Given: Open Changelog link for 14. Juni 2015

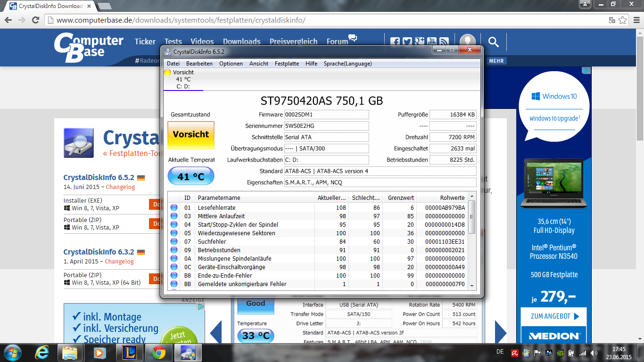Looking at the screenshot, I should pyautogui.click(x=120, y=187).
